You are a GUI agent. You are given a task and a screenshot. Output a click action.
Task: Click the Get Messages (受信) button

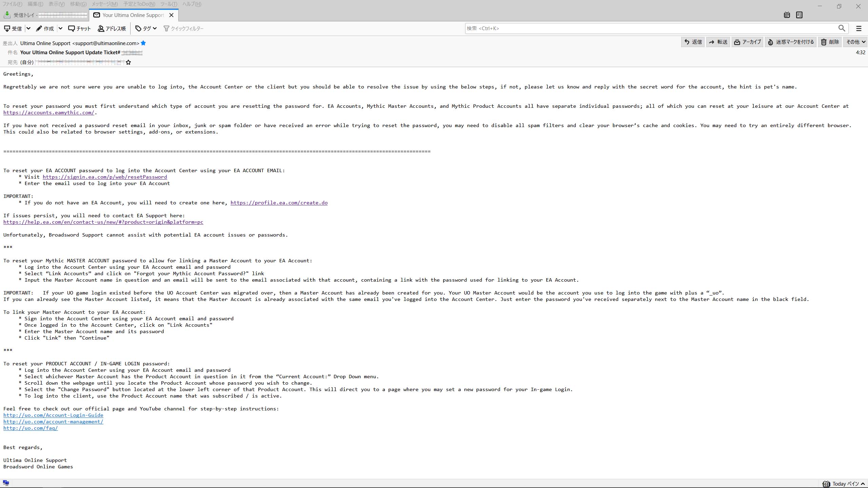click(x=13, y=28)
